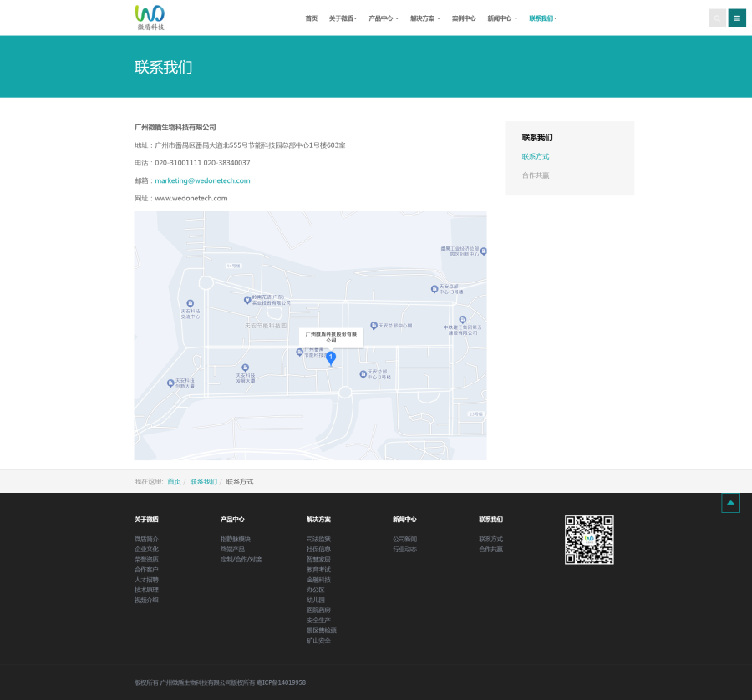The image size is (752, 700).
Task: Select 合作共赢 in the right sidebar
Action: click(536, 175)
